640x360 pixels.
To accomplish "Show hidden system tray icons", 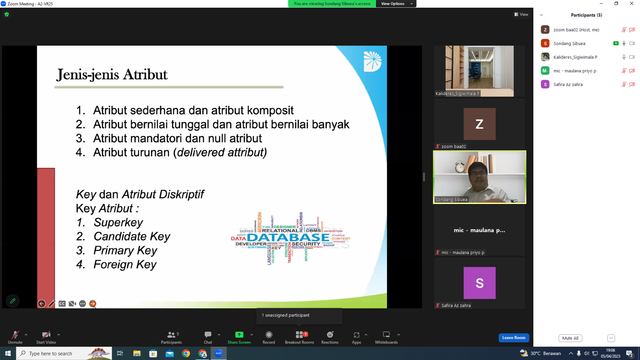I will click(x=571, y=353).
